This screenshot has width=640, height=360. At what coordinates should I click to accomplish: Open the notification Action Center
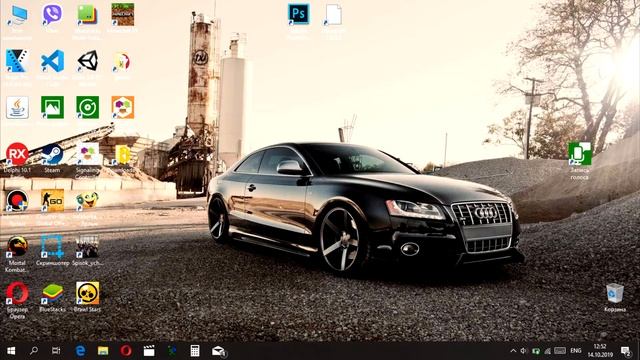pos(626,351)
